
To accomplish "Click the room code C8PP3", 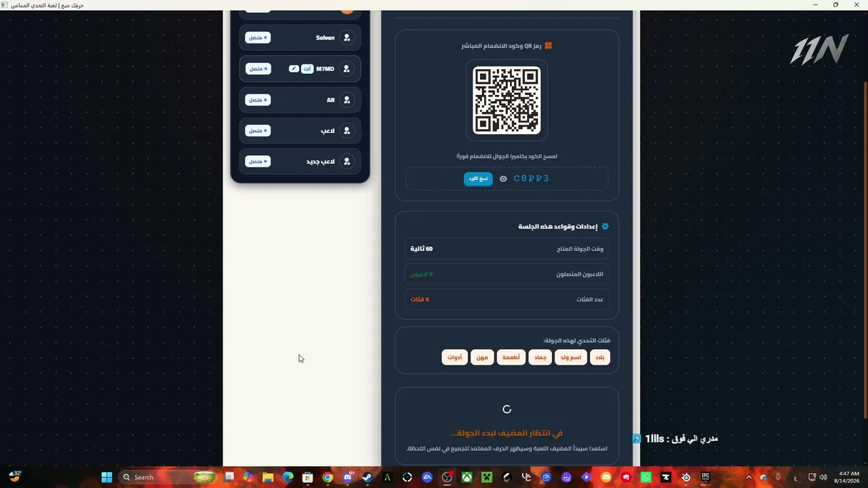I will pyautogui.click(x=532, y=178).
